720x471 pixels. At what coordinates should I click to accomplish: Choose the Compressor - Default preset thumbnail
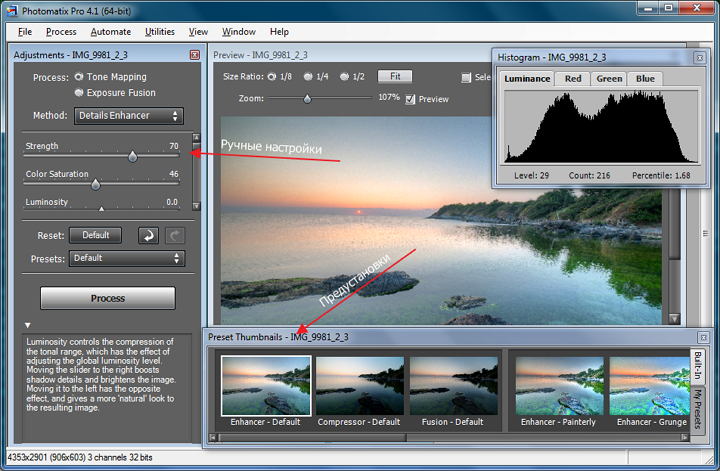point(359,385)
